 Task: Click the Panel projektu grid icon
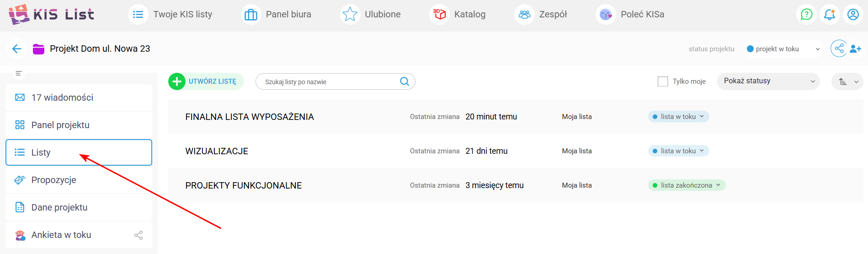20,125
